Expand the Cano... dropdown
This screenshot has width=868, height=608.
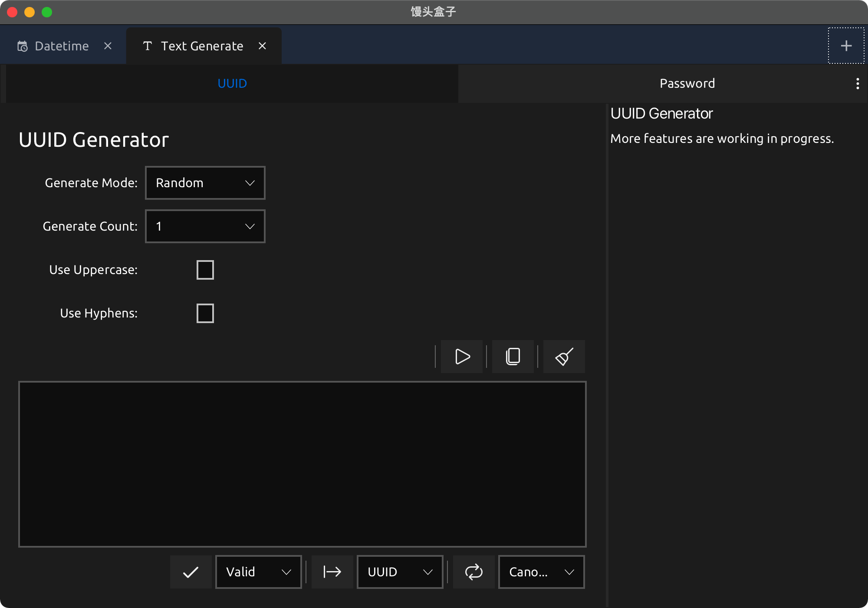tap(541, 572)
